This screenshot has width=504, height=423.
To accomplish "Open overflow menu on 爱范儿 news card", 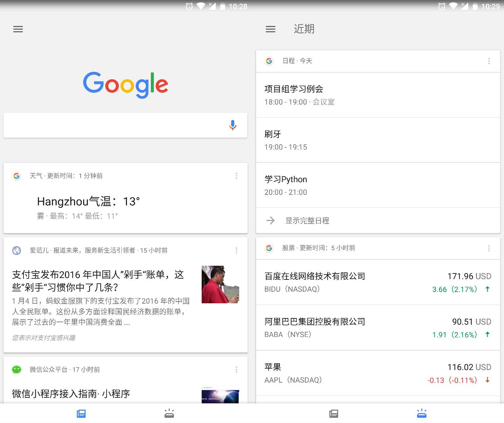I will (x=236, y=250).
